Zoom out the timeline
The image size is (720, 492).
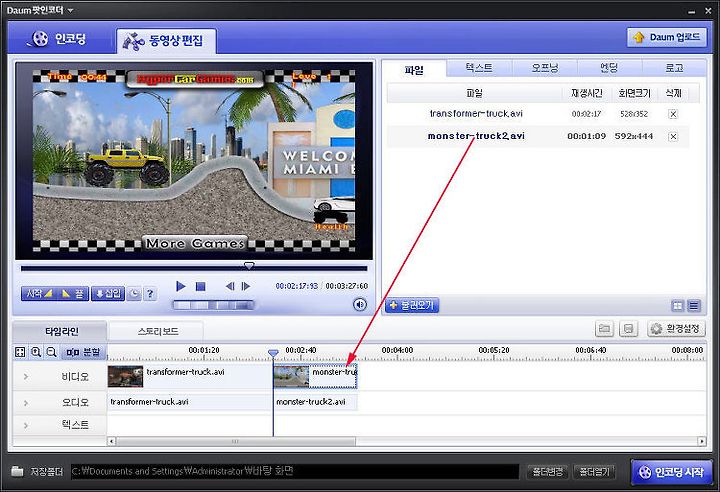(51, 352)
